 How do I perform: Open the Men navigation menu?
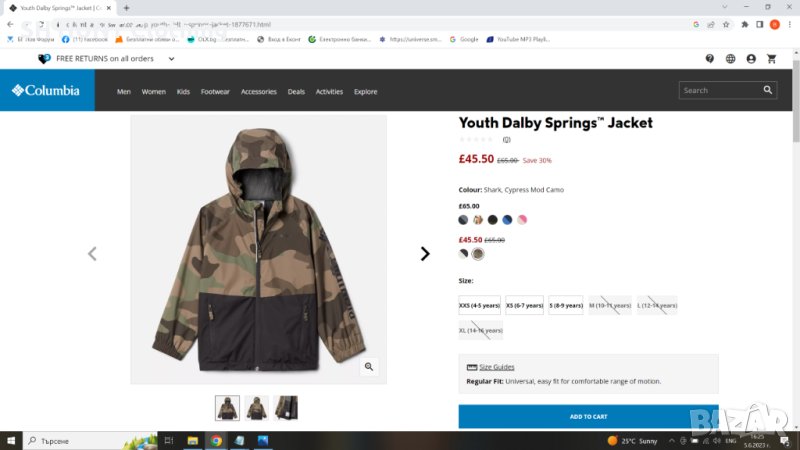[x=124, y=91]
